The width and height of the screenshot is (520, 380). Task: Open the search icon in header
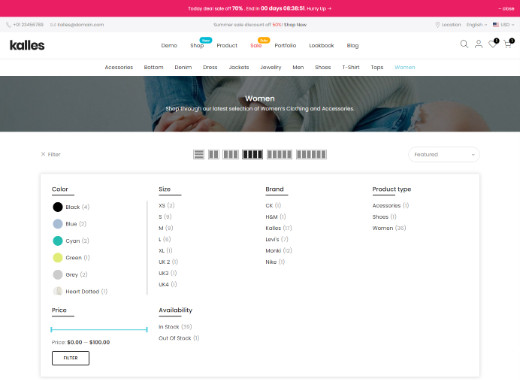click(464, 44)
